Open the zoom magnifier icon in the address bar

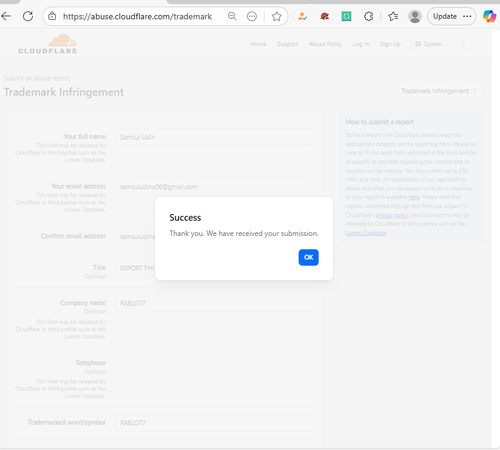[232, 16]
